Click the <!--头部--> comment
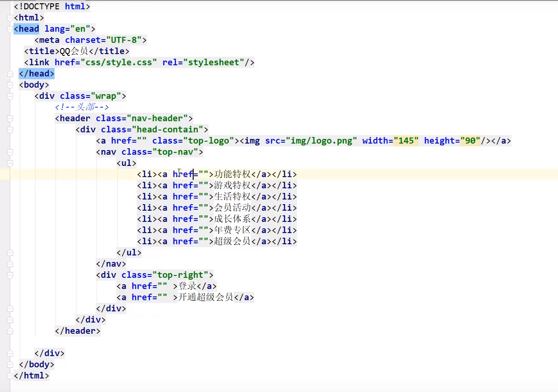This screenshot has width=558, height=392. point(82,107)
